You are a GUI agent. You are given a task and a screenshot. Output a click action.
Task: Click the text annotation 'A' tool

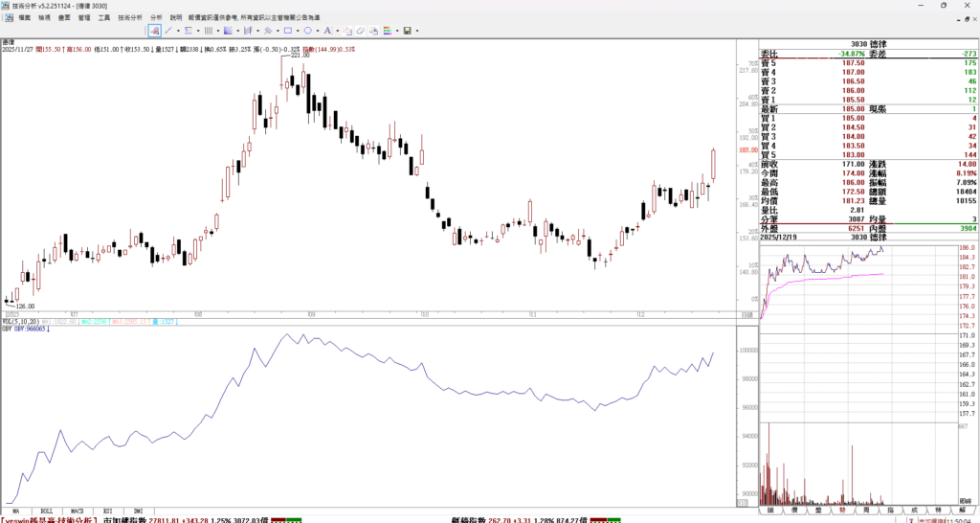tap(327, 31)
